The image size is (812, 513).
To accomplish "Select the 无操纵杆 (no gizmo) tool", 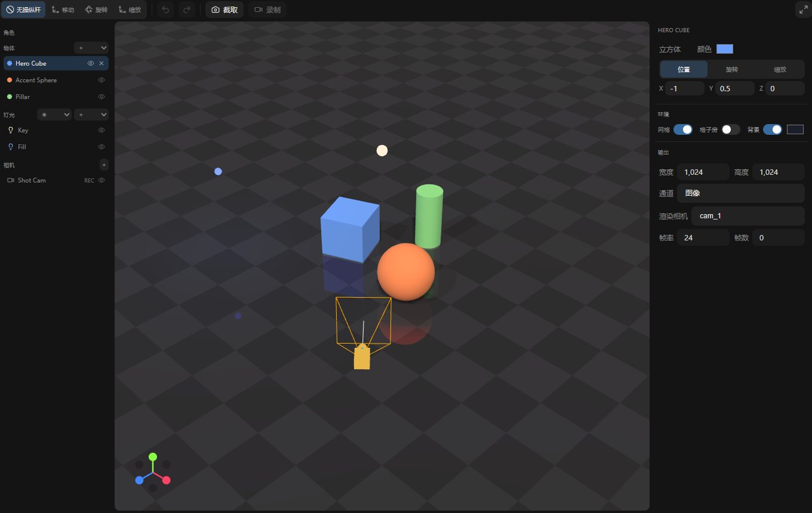I will click(x=23, y=10).
